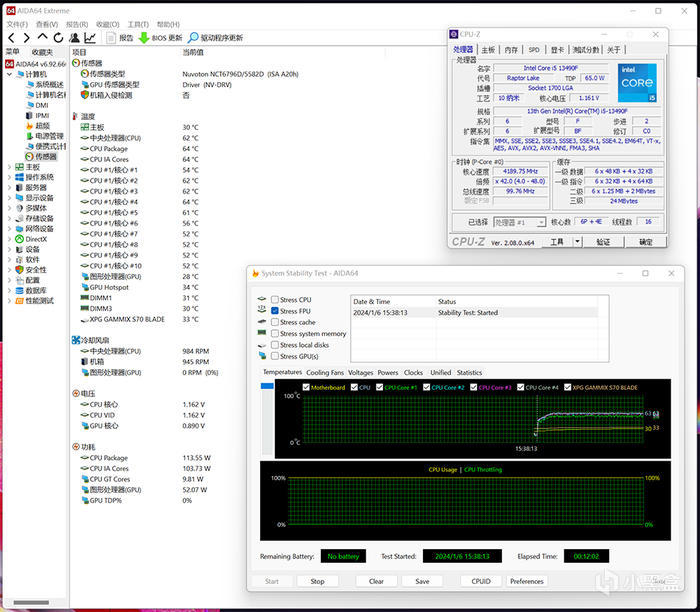The height and width of the screenshot is (612, 700).
Task: Open the 内存 tab in CPU-Z
Action: [511, 49]
